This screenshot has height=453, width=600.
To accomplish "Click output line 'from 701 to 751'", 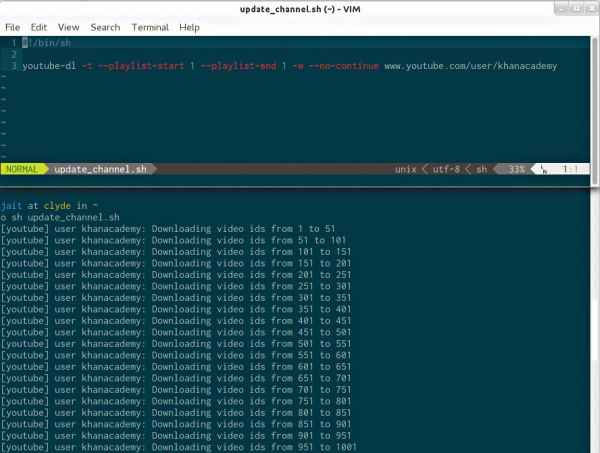I will pyautogui.click(x=176, y=389).
